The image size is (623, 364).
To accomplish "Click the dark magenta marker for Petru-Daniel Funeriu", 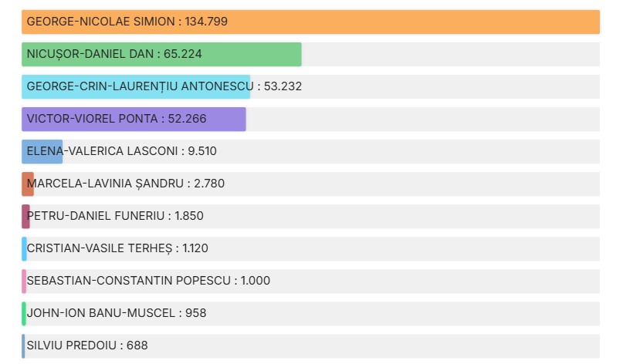I will pyautogui.click(x=25, y=216).
